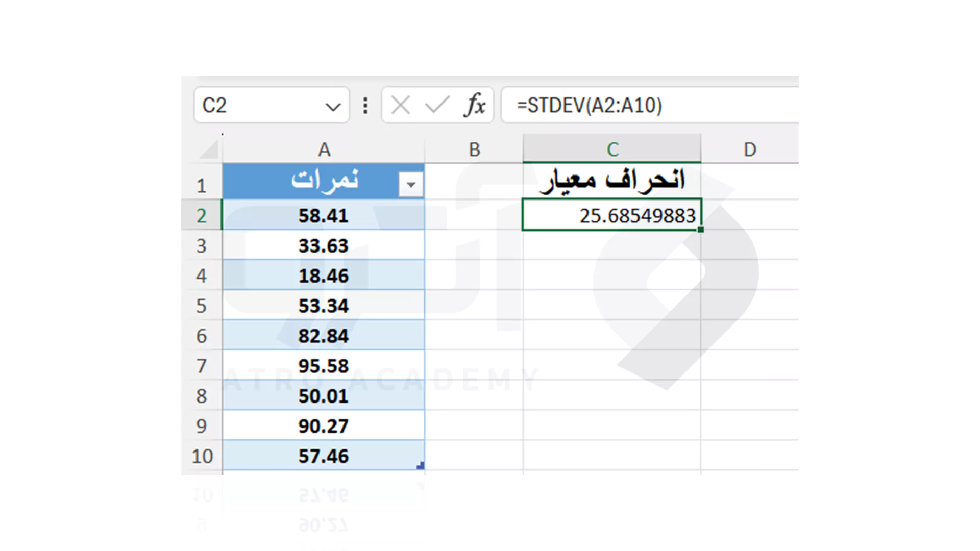Select column B header

pos(474,149)
